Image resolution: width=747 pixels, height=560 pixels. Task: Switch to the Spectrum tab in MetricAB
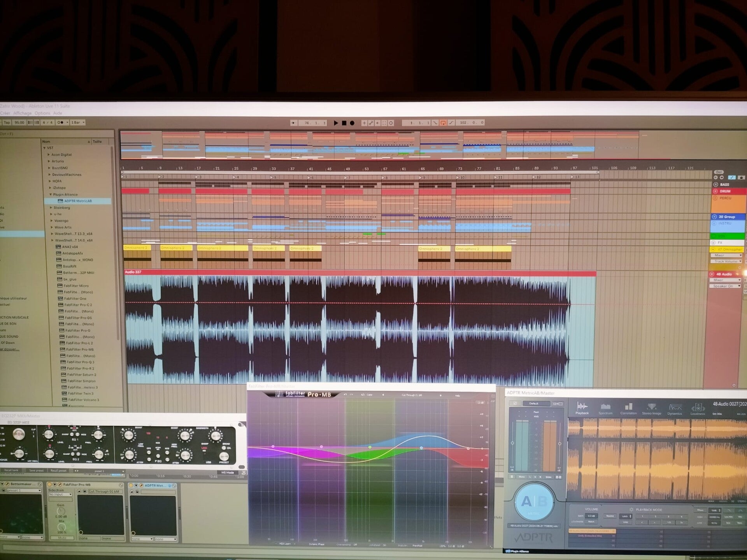[605, 409]
